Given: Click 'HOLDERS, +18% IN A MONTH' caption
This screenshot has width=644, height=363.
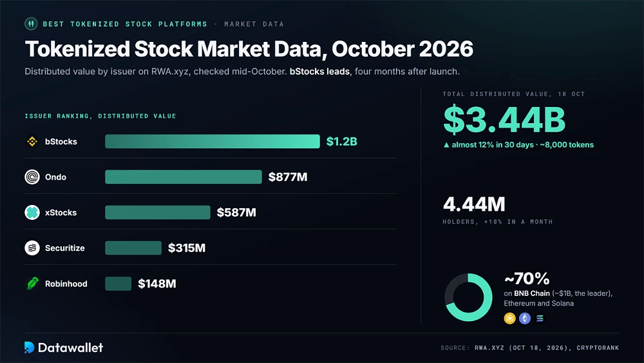Looking at the screenshot, I should [x=498, y=222].
